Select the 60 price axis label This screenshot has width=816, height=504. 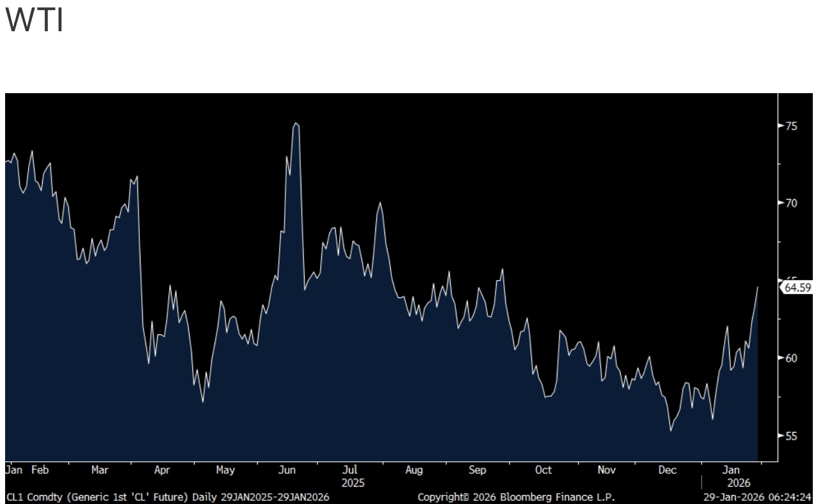tap(790, 358)
